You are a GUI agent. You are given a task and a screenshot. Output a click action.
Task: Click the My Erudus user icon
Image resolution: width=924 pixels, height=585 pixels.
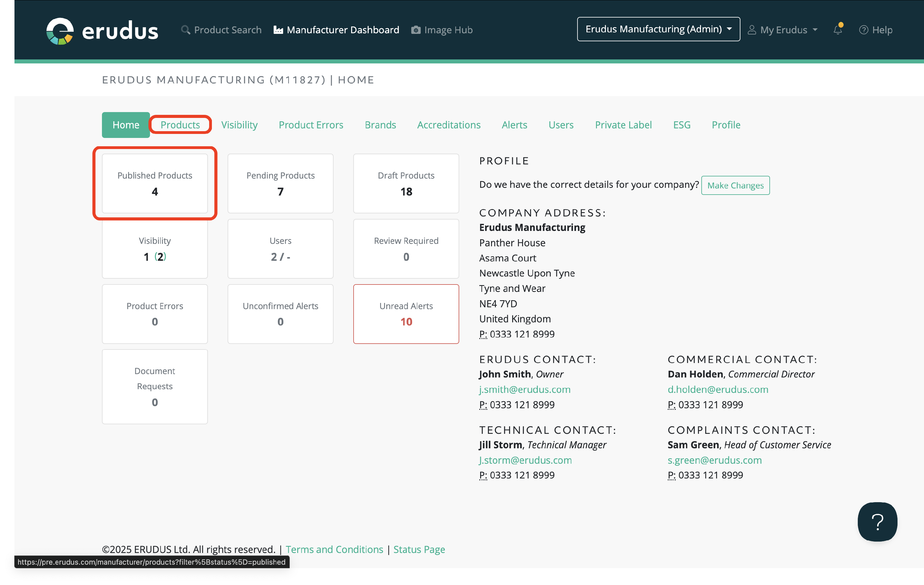(752, 30)
